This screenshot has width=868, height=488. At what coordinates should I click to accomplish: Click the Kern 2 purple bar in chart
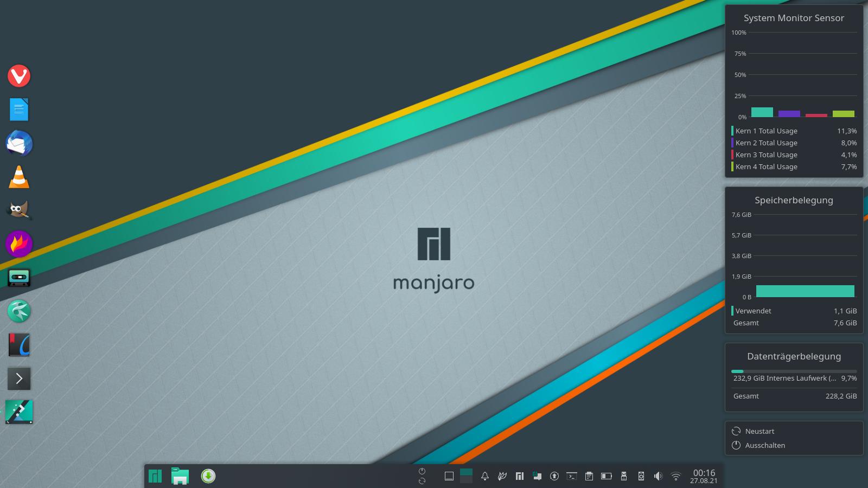coord(789,114)
